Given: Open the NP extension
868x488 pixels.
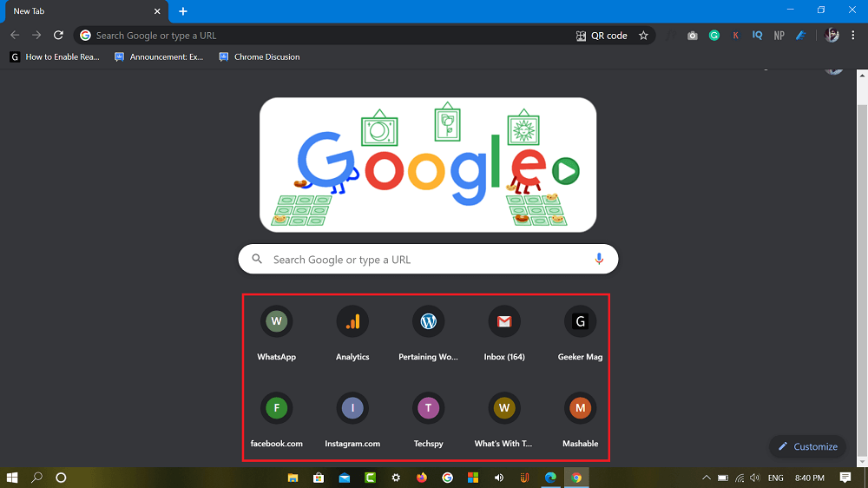Looking at the screenshot, I should point(779,36).
